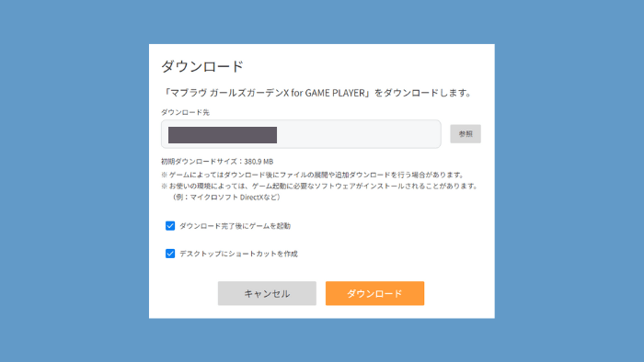Click the GAME PLAYER text in description
Viewport: 644px width, 362px height.
(335, 93)
